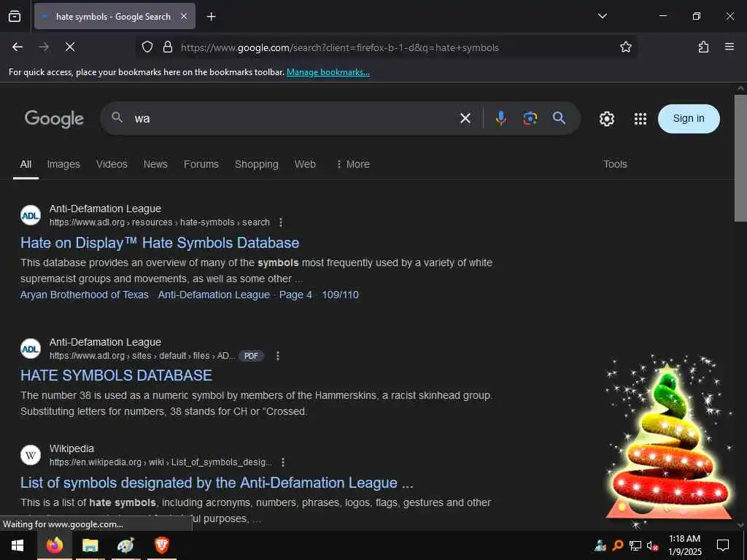The image size is (747, 560).
Task: Open HATE SYMBOLS DATABASE PDF result
Action: [116, 376]
